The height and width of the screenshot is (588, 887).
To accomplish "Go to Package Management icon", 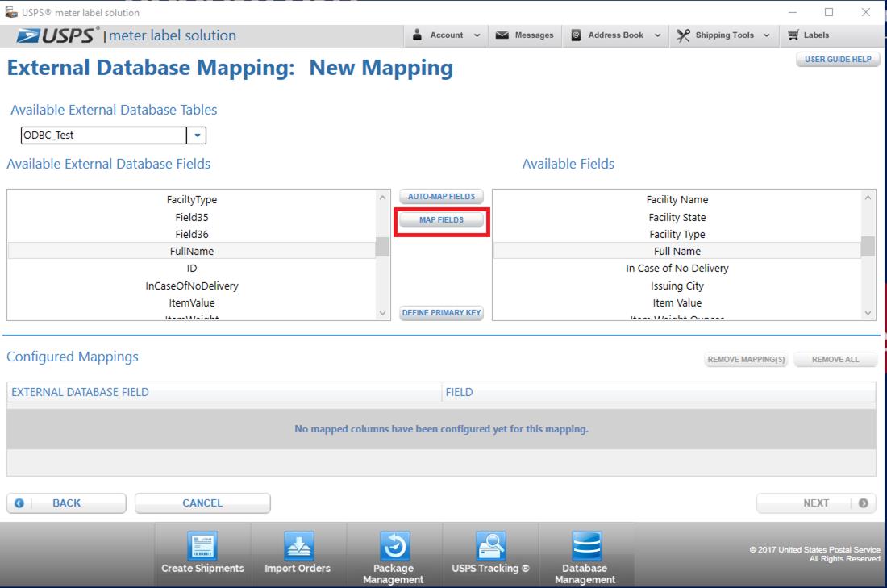I will (394, 546).
